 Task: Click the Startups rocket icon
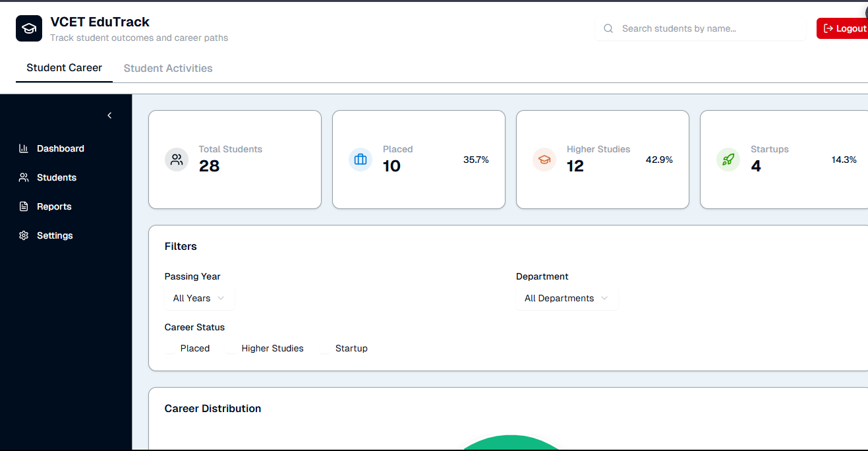[728, 160]
